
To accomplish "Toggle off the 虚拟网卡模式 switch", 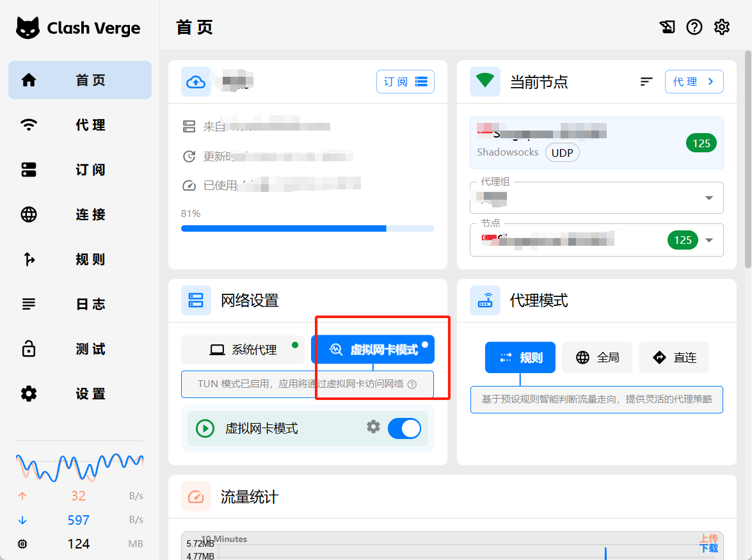I will (404, 428).
